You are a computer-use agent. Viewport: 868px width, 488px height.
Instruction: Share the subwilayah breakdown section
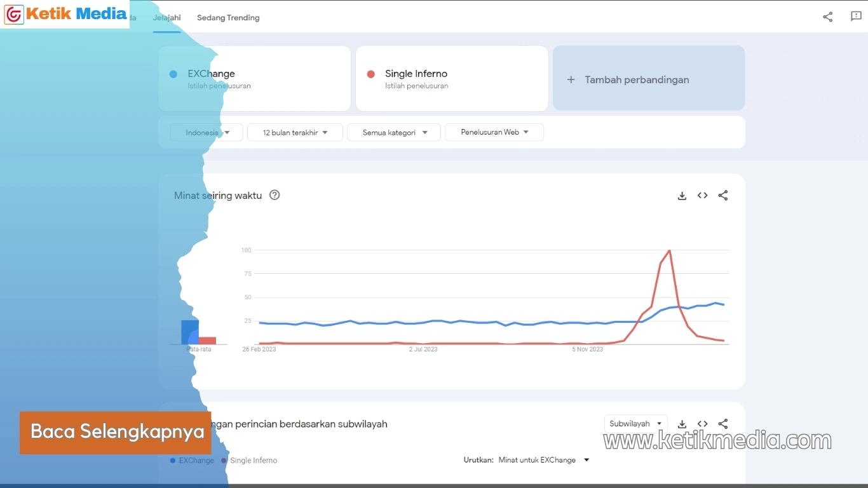pos(722,424)
